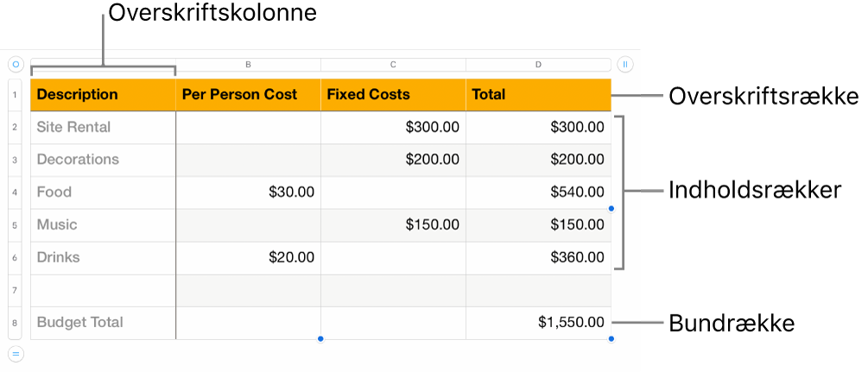Click the add columns handle icon

coord(625,64)
